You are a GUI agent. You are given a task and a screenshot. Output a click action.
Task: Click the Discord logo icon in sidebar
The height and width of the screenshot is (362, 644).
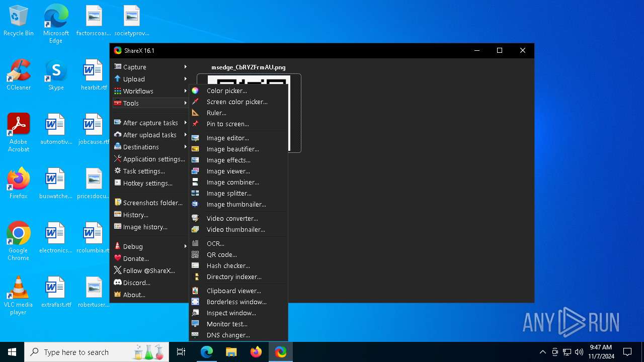tap(118, 283)
